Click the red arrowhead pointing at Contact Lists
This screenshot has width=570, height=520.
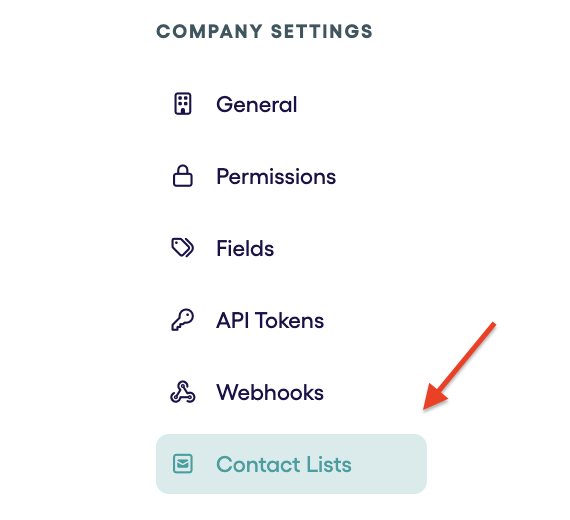coord(434,397)
